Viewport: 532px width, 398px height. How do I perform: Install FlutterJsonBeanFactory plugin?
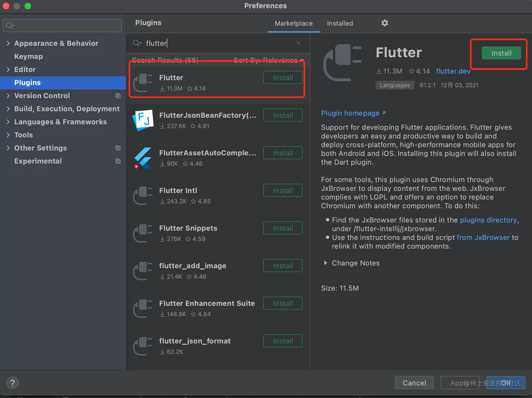tap(283, 115)
